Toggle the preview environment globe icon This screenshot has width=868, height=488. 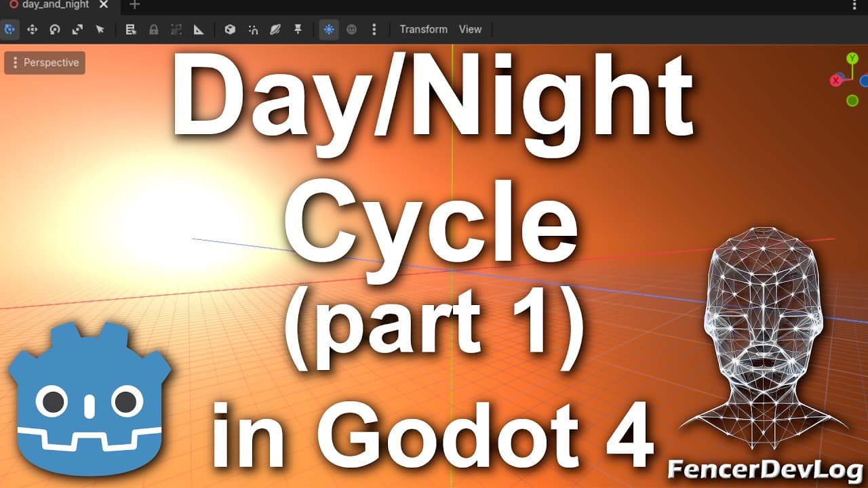351,30
